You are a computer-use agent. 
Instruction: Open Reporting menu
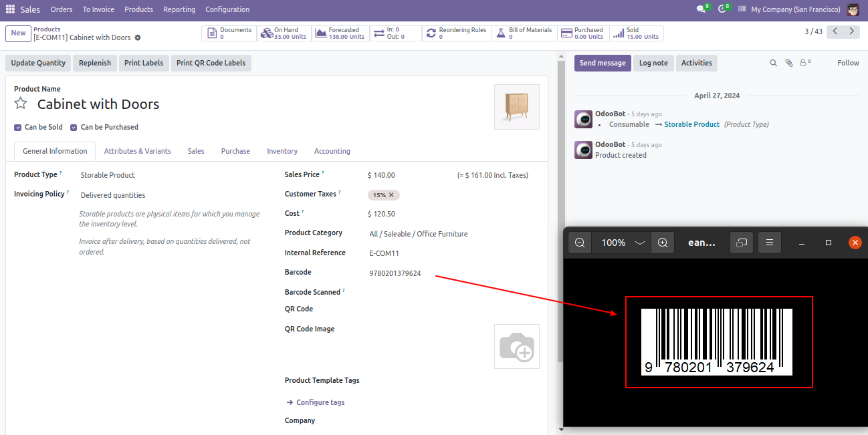[x=179, y=9]
